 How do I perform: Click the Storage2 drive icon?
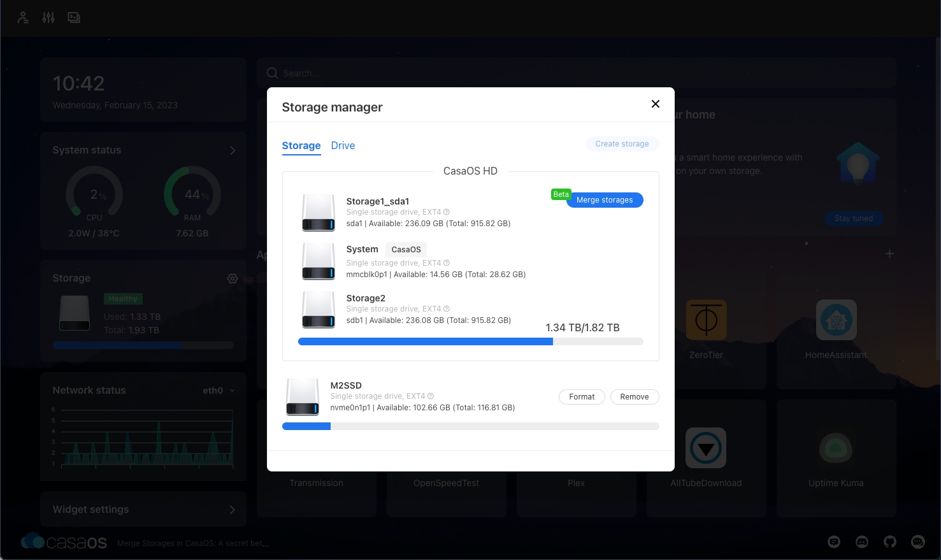tap(319, 310)
